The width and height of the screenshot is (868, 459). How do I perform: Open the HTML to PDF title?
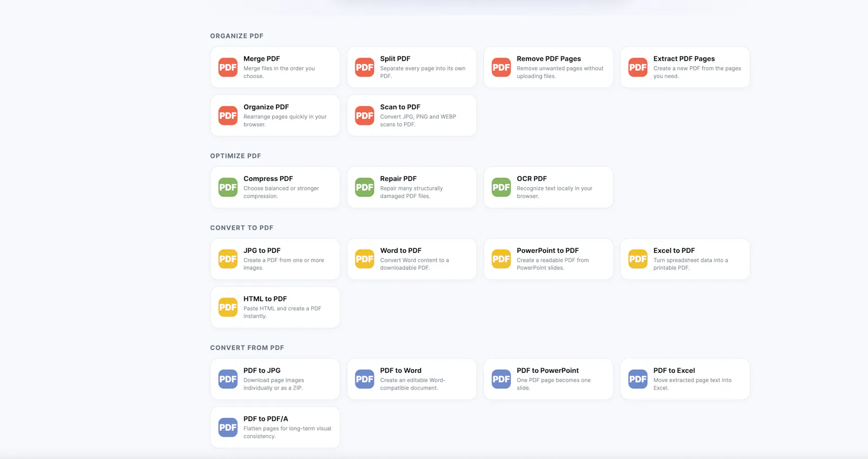(x=265, y=299)
